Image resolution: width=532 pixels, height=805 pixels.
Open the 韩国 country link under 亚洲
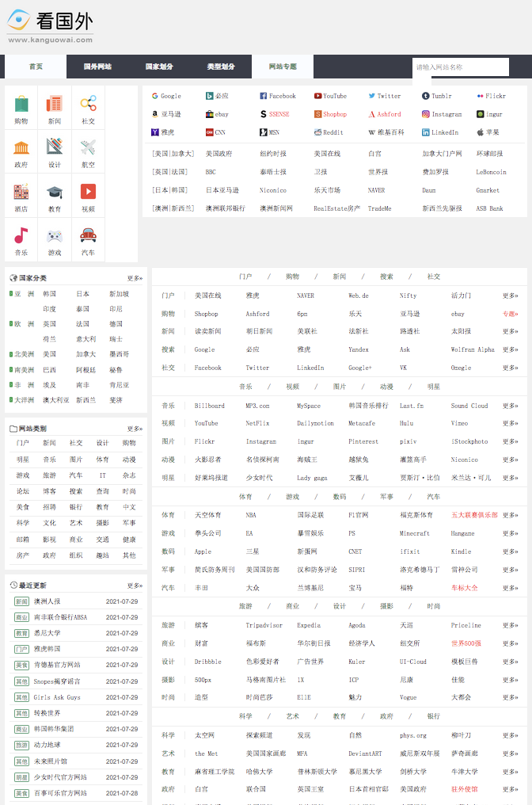coord(49,294)
